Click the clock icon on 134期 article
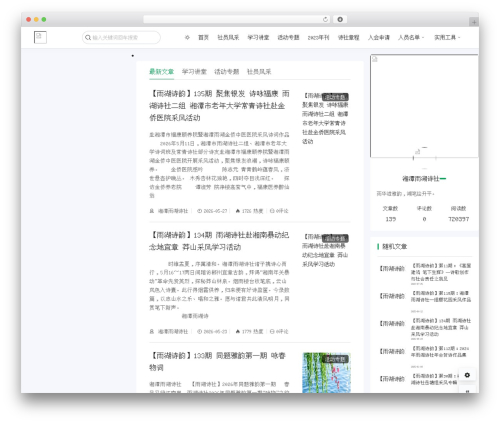This screenshot has width=500, height=423. 199,332
